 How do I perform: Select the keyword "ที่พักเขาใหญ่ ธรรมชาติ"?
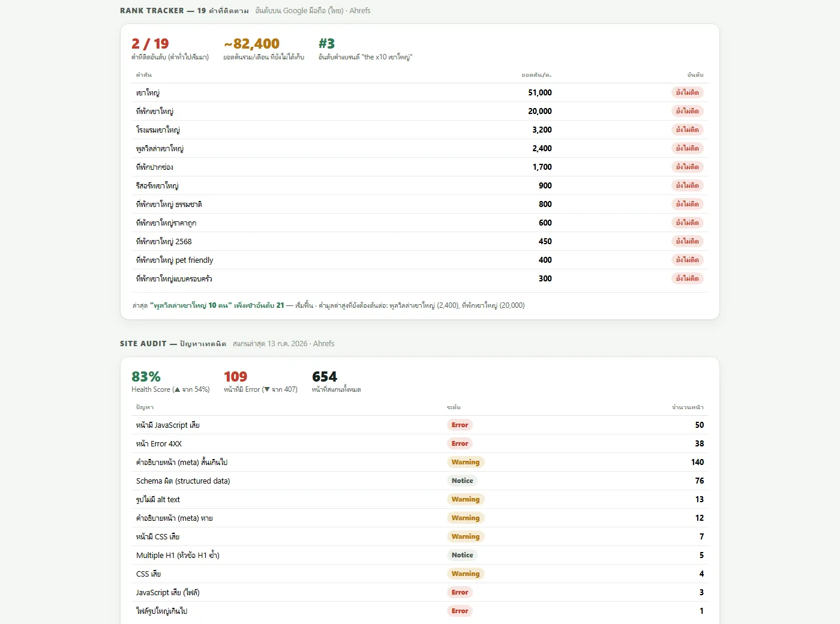169,204
